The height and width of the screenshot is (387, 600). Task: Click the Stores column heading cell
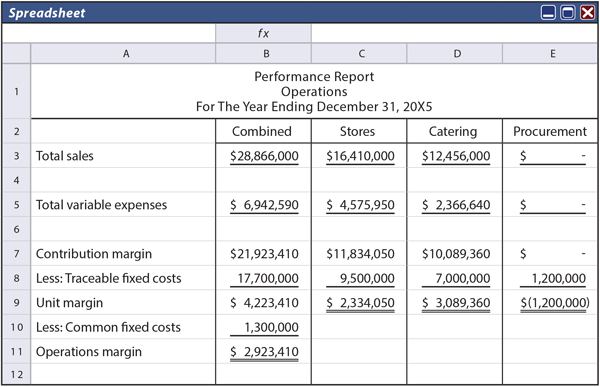point(359,131)
